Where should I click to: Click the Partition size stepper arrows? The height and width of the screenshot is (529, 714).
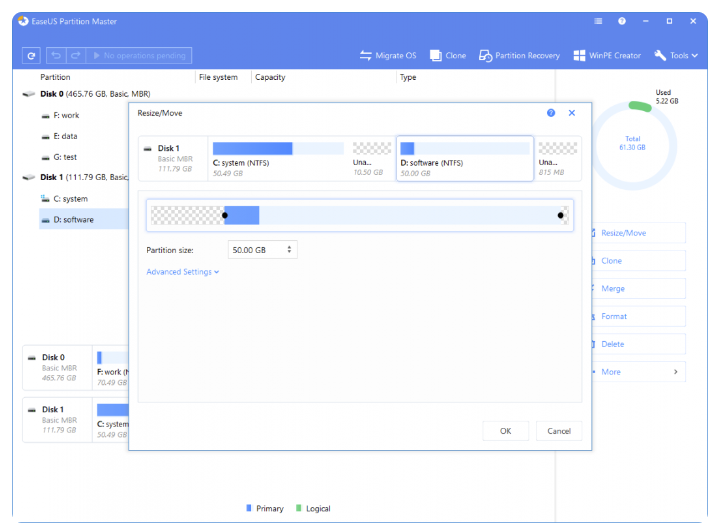point(289,250)
